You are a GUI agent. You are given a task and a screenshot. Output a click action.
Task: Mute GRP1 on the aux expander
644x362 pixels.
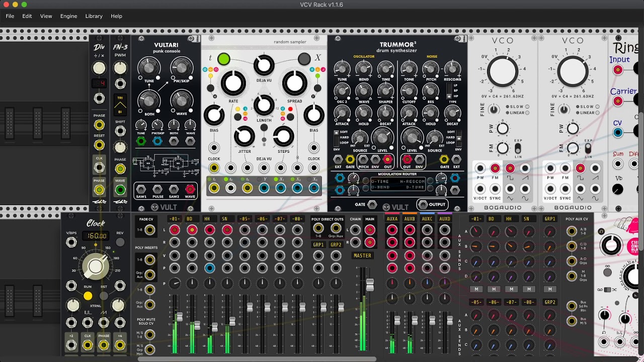(x=550, y=289)
